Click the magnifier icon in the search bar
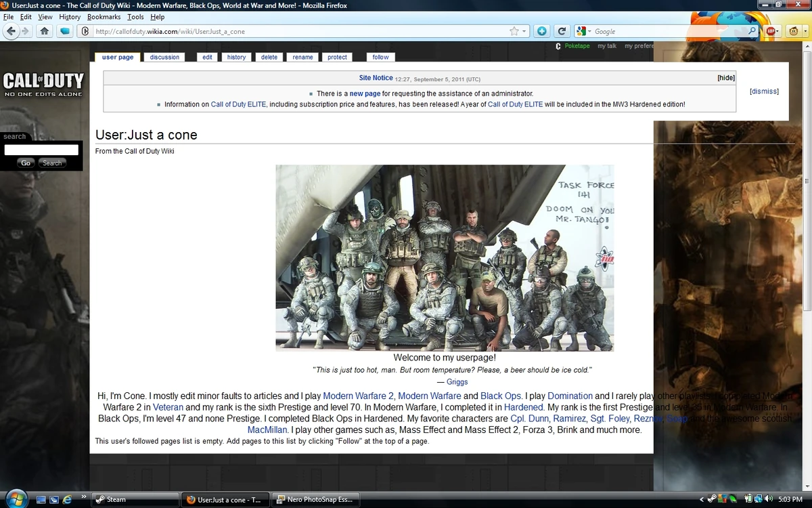 752,31
